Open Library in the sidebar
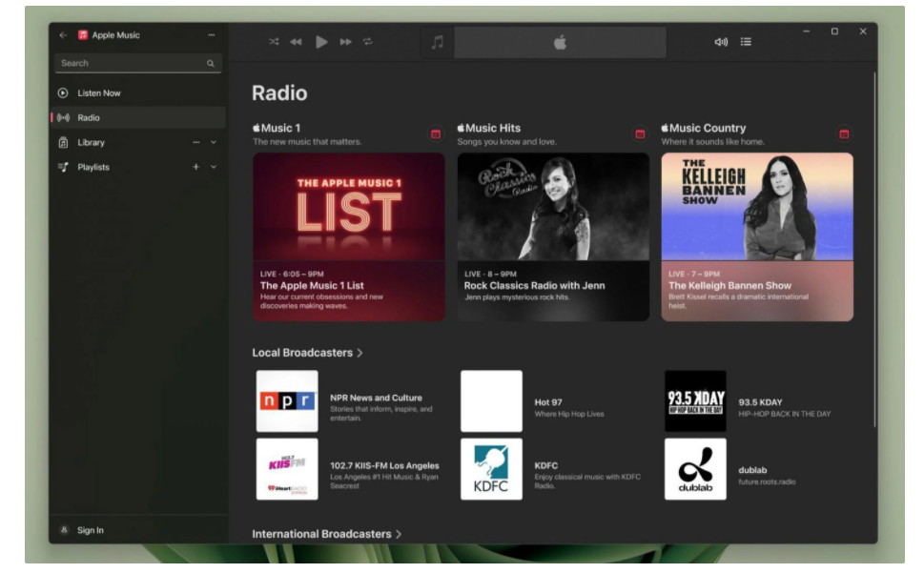 point(138,142)
